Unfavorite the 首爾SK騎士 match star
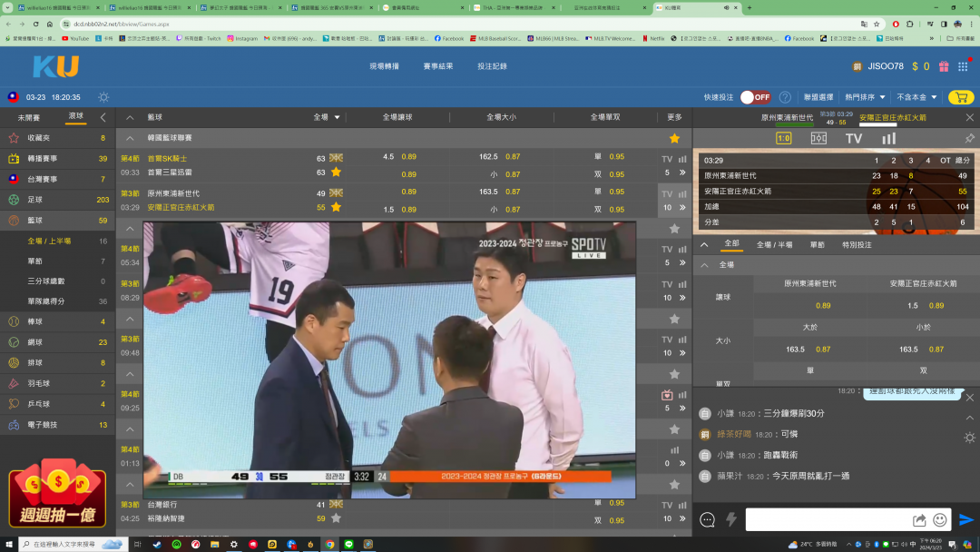Viewport: 980px width, 552px height. pyautogui.click(x=337, y=172)
